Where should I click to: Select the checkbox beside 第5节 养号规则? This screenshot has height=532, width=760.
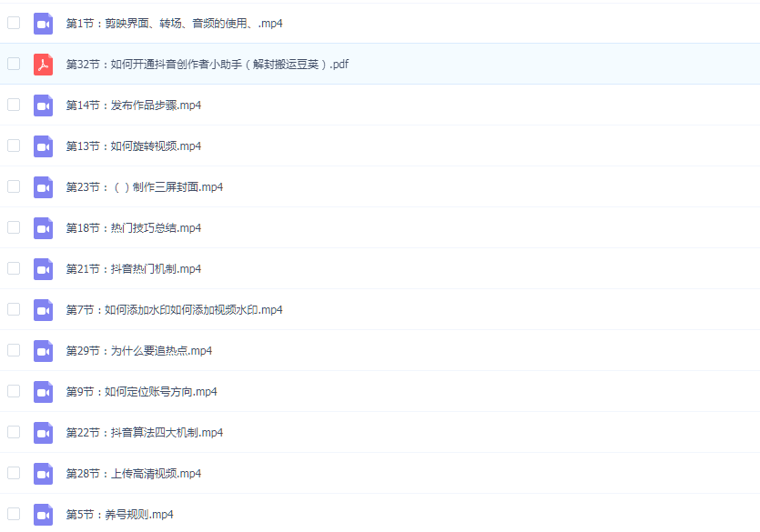point(14,515)
